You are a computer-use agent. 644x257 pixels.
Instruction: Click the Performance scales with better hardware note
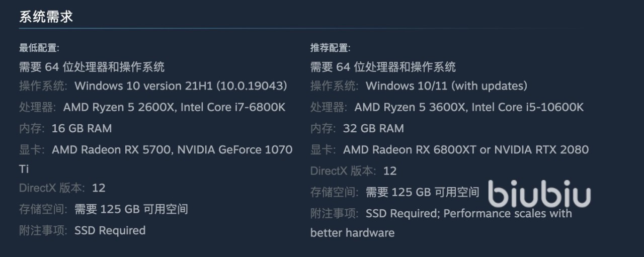coord(507,213)
